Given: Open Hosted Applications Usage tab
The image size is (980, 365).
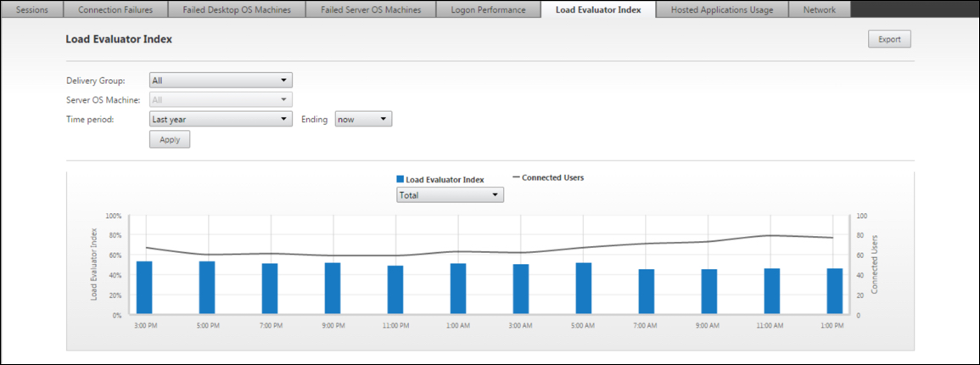Looking at the screenshot, I should [723, 10].
